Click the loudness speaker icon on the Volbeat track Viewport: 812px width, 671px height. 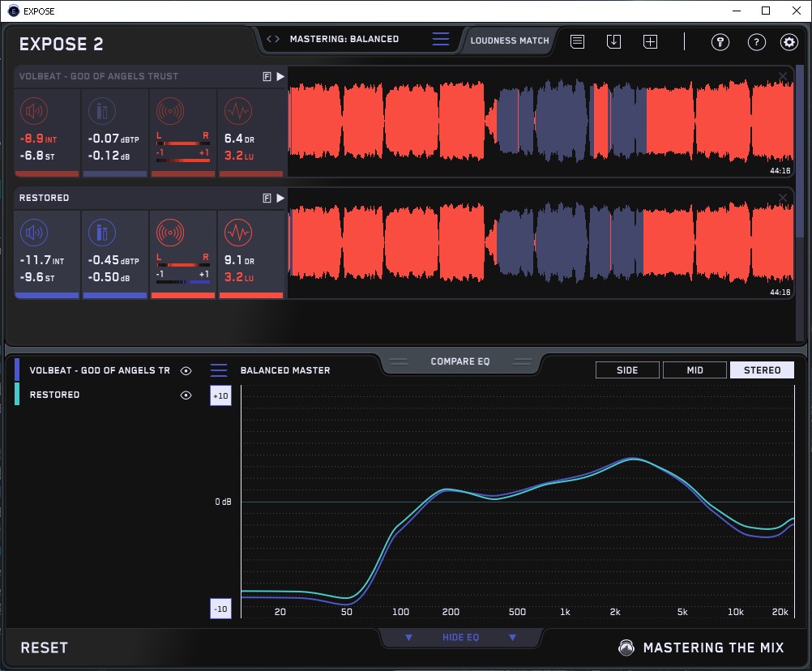(x=34, y=111)
